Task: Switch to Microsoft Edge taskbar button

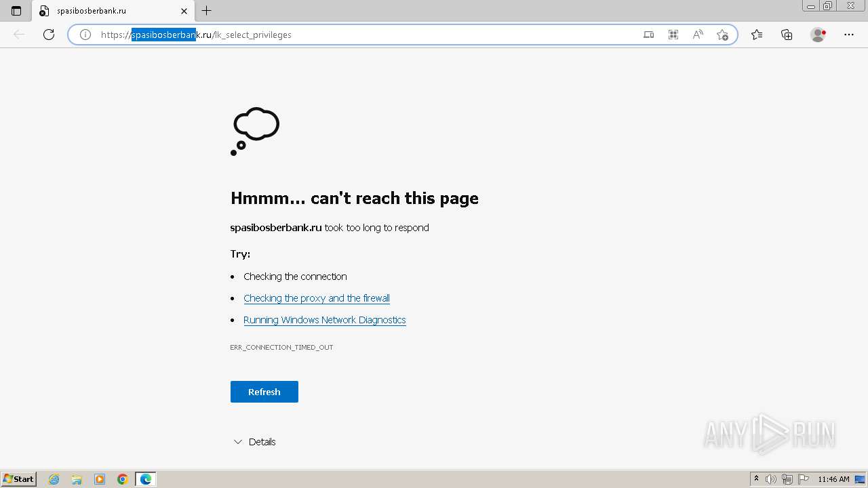Action: (146, 479)
